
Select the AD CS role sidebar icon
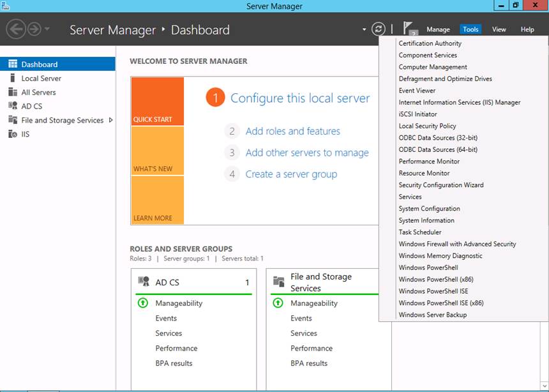click(x=11, y=107)
